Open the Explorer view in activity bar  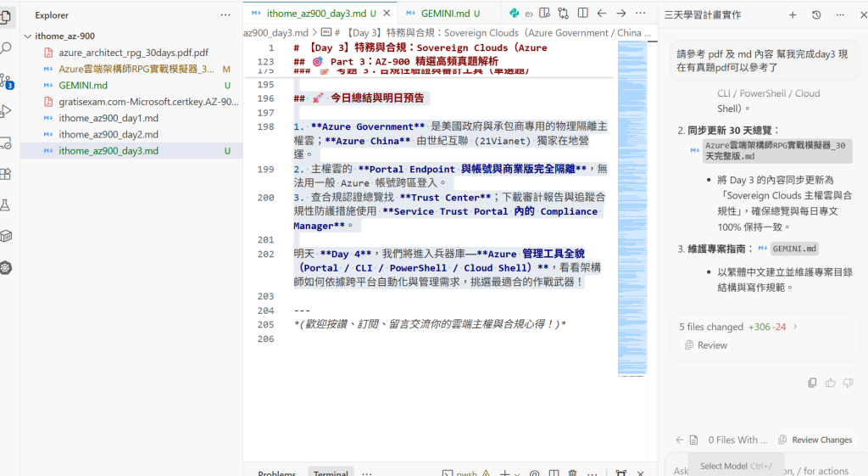pyautogui.click(x=6, y=17)
